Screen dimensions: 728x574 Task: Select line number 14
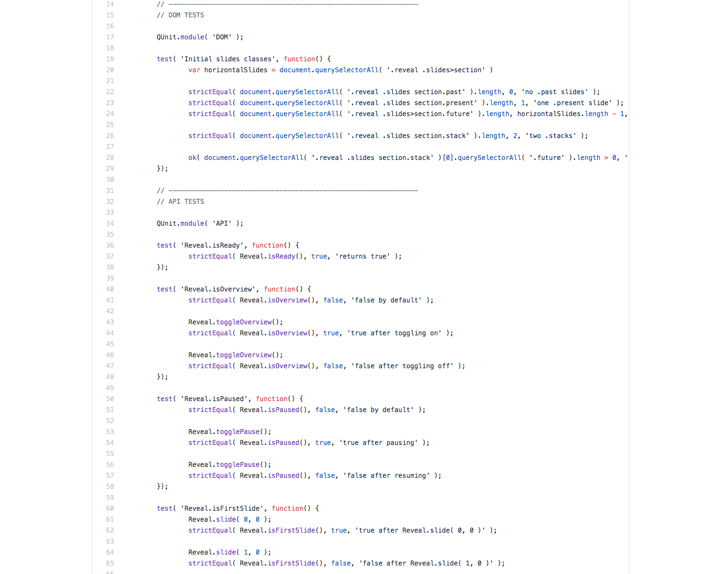[110, 4]
